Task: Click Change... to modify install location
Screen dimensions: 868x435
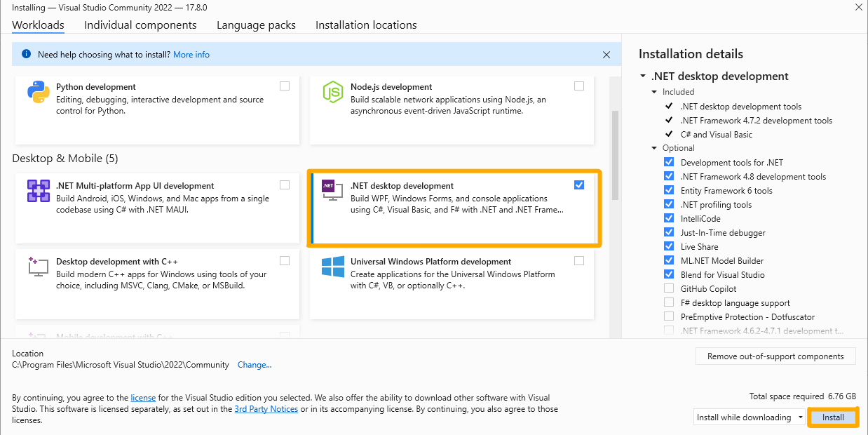Action: click(255, 365)
